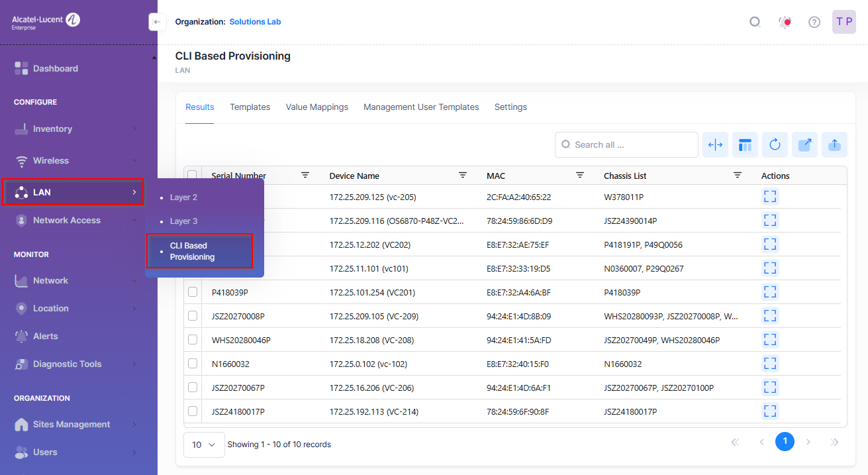
Task: Switch to the Templates tab
Action: coord(250,107)
